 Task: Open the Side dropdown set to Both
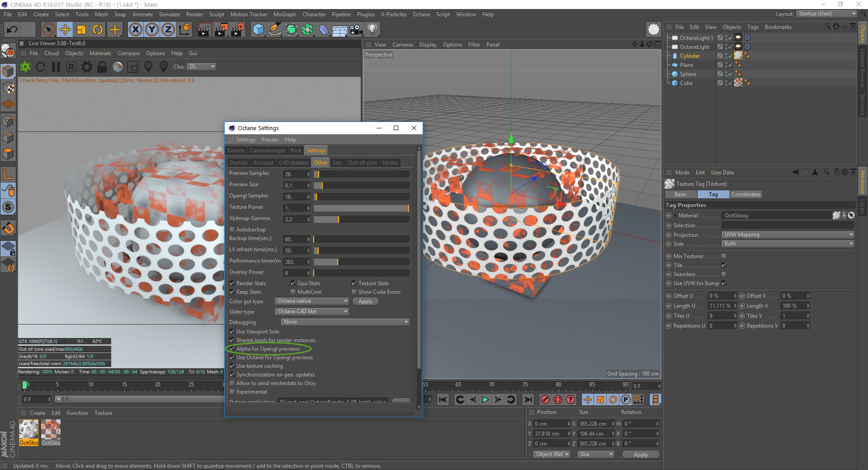788,244
